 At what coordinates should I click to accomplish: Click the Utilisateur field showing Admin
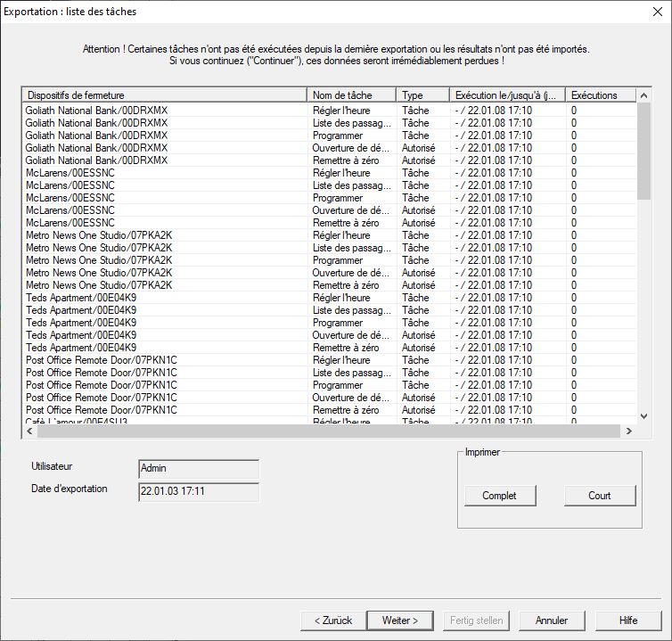(x=199, y=468)
